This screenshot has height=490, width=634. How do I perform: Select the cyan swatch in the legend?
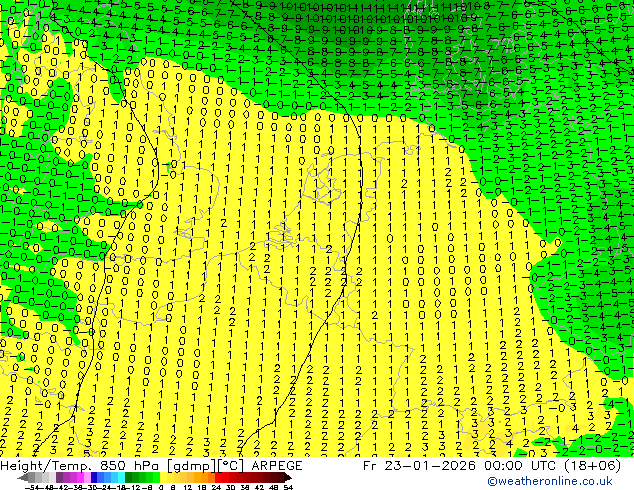121,478
